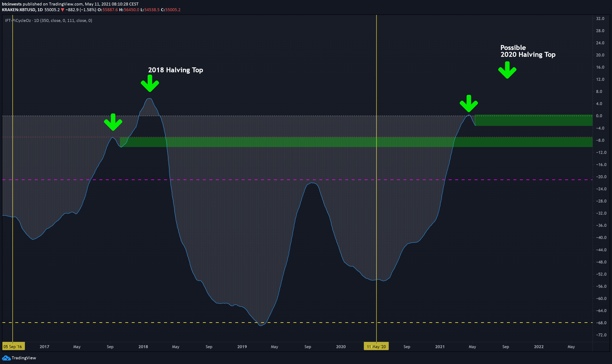Select the IFT-PiCycleOz indicator legend
This screenshot has height=364, width=612.
tap(49, 21)
